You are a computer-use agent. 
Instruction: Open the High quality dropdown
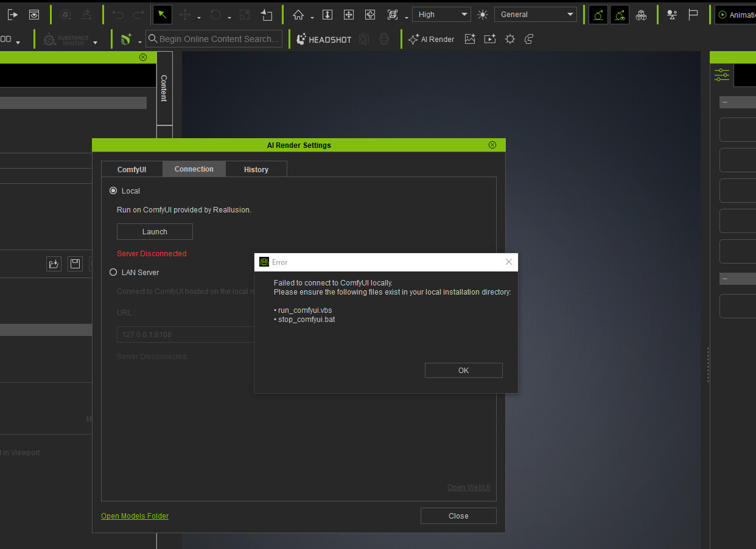[441, 15]
